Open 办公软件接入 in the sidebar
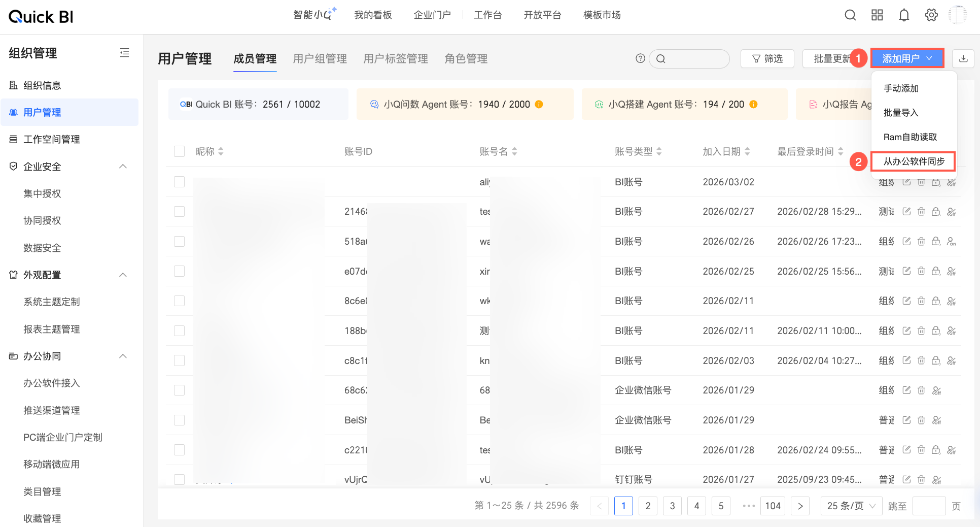980x527 pixels. pyautogui.click(x=52, y=383)
